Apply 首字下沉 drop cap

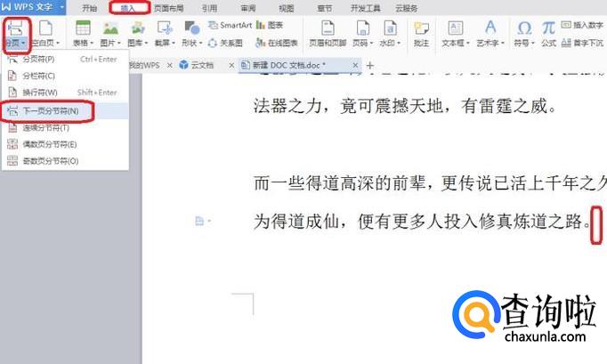click(x=582, y=43)
